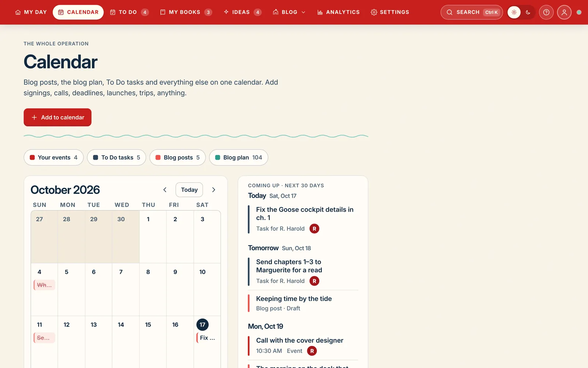Toggle the To Do tasks filter
588x368 pixels.
116,158
